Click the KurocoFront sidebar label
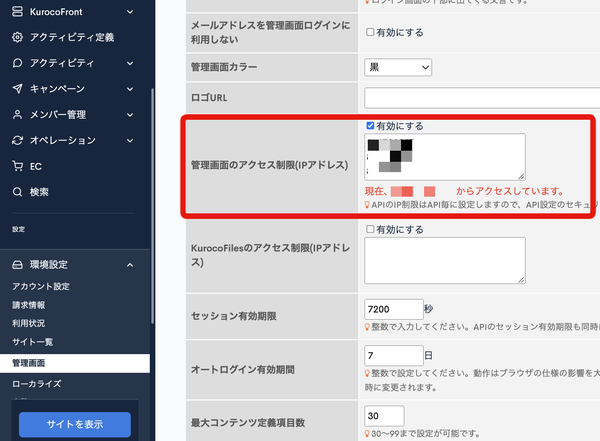 coord(56,12)
